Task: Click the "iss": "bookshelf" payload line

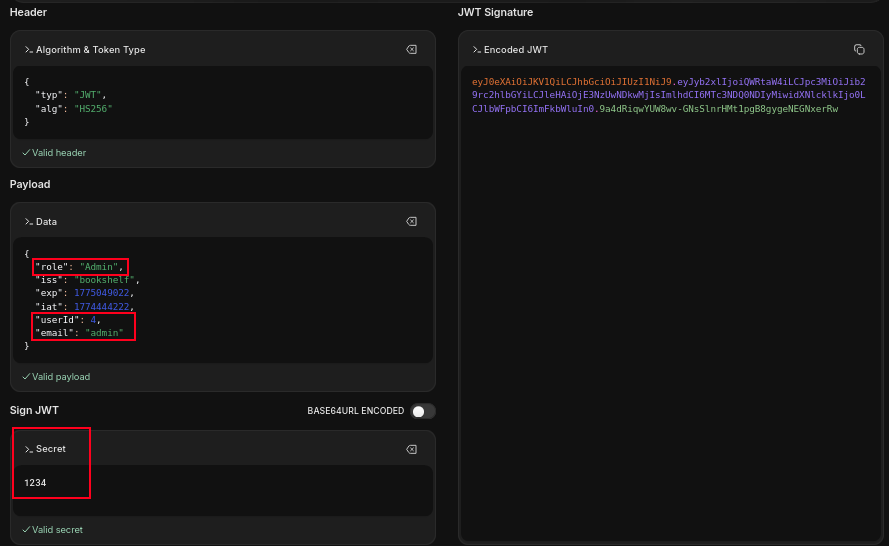Action: (86, 280)
